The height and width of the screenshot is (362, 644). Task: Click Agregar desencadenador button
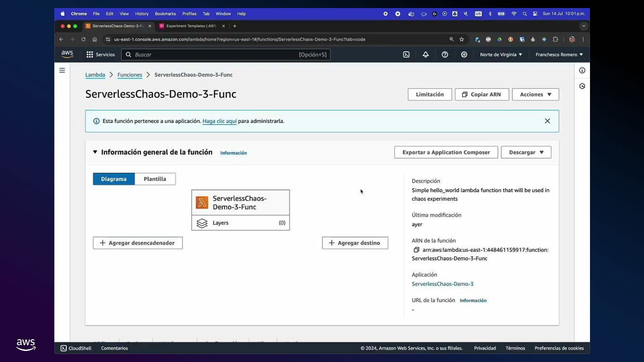138,243
